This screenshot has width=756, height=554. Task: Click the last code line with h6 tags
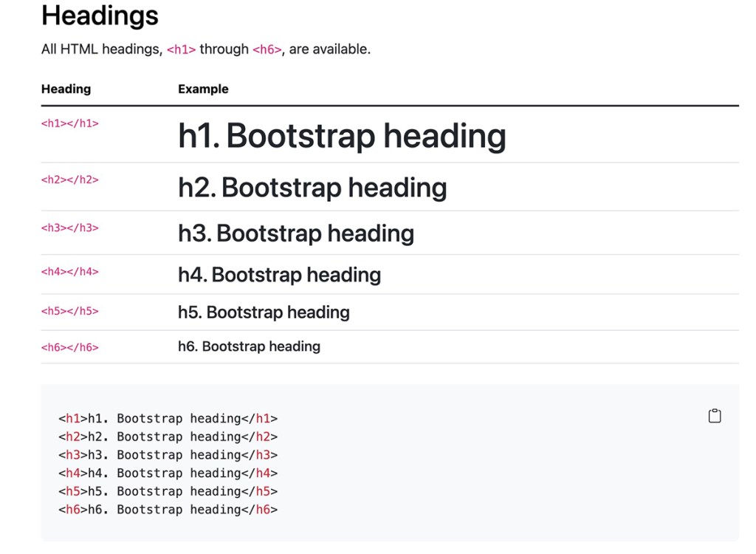coord(168,510)
